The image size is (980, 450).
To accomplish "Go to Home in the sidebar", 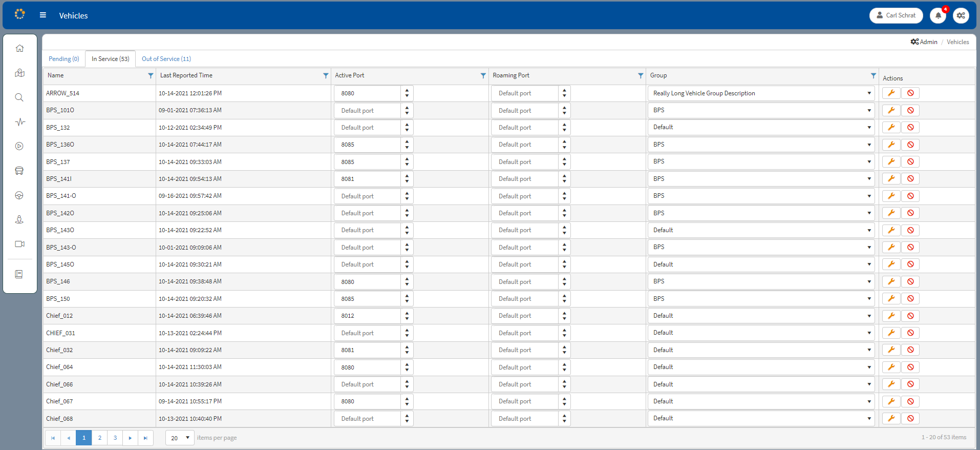I will tap(19, 48).
